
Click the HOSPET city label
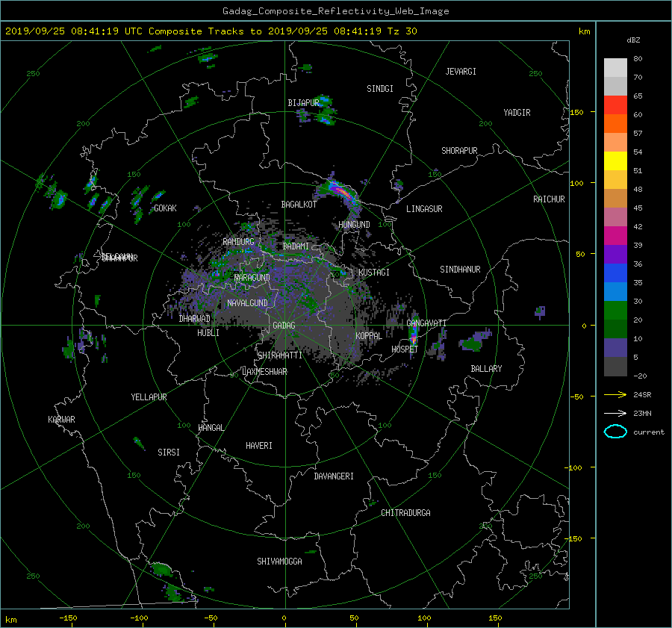pos(405,349)
